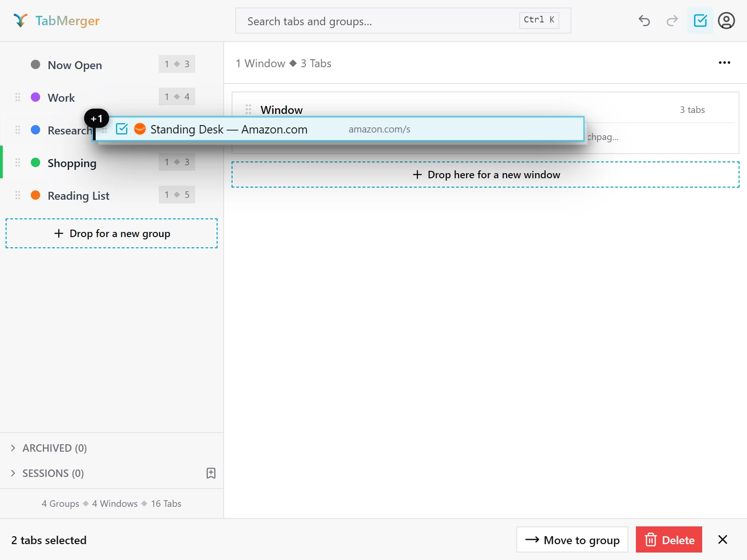The width and height of the screenshot is (747, 560).
Task: Click the 3 tabs count label
Action: [692, 110]
